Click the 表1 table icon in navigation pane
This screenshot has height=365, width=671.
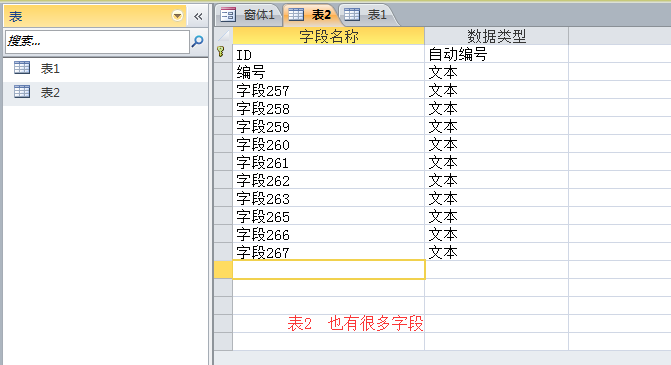(22, 68)
